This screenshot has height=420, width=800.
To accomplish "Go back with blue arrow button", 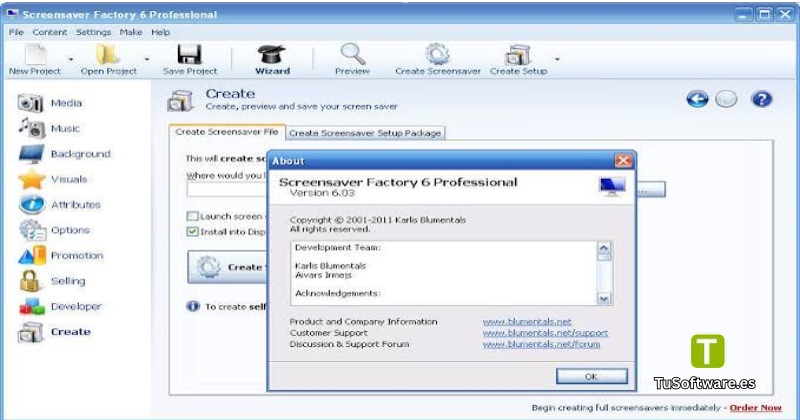I will click(x=697, y=99).
